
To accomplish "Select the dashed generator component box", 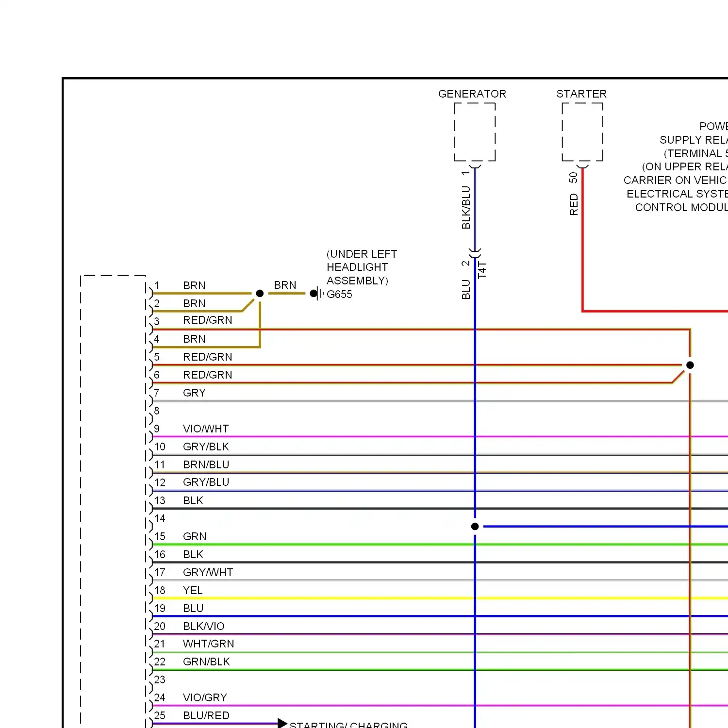I will [x=475, y=132].
